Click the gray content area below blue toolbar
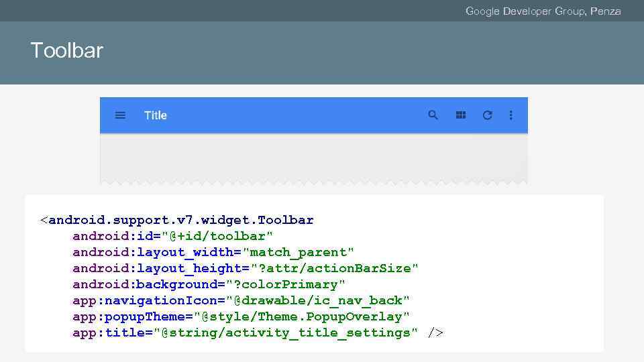This screenshot has height=362, width=644. coord(313,156)
